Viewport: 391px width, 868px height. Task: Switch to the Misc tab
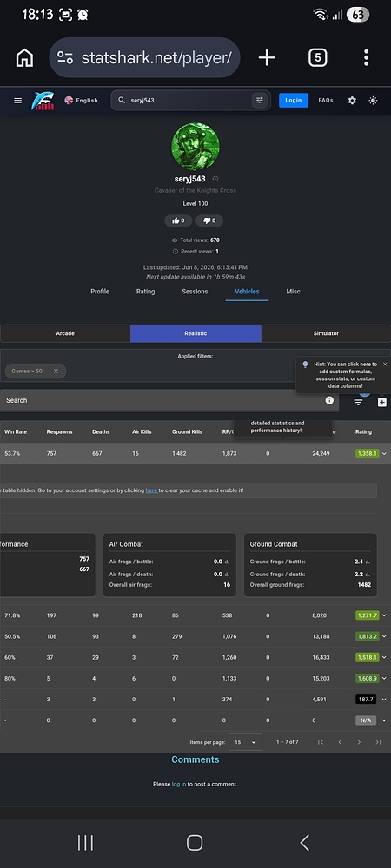click(x=293, y=291)
